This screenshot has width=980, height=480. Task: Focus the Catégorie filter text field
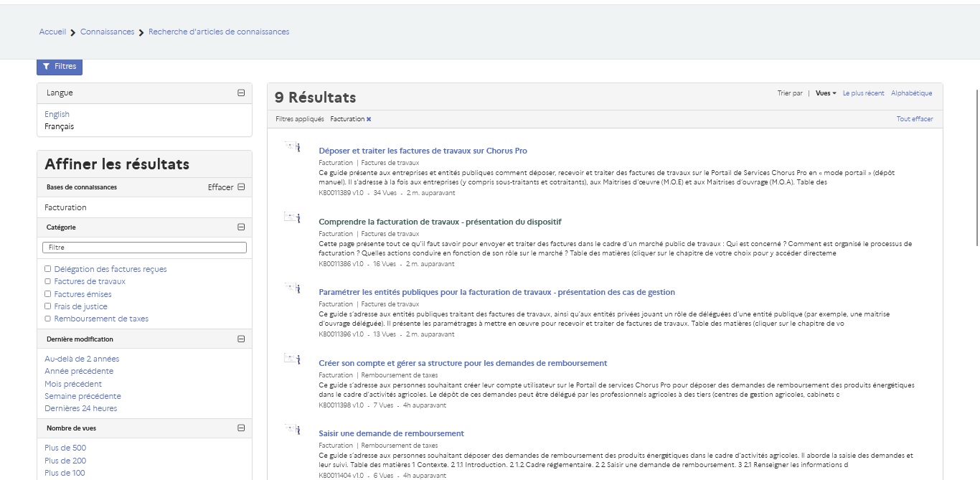[144, 248]
